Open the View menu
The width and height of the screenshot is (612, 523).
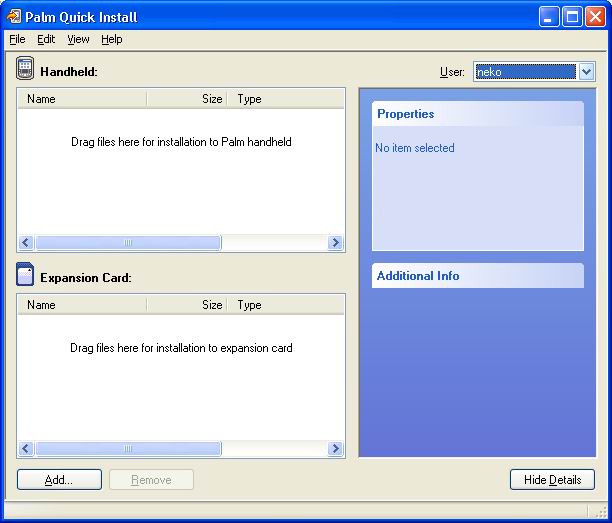point(78,39)
